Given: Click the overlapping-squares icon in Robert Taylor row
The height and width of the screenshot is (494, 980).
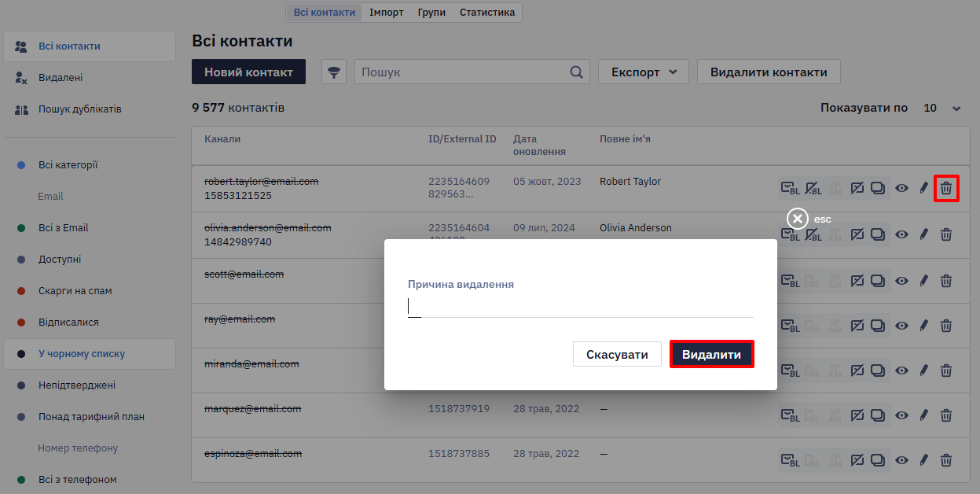Looking at the screenshot, I should (879, 188).
